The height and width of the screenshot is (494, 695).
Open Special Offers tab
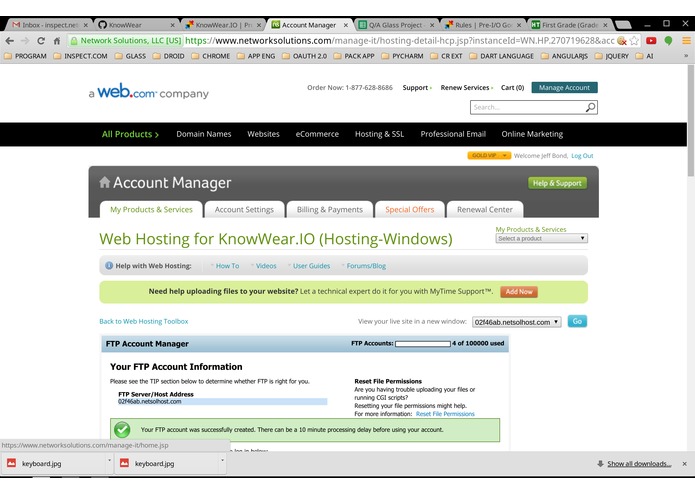point(410,210)
